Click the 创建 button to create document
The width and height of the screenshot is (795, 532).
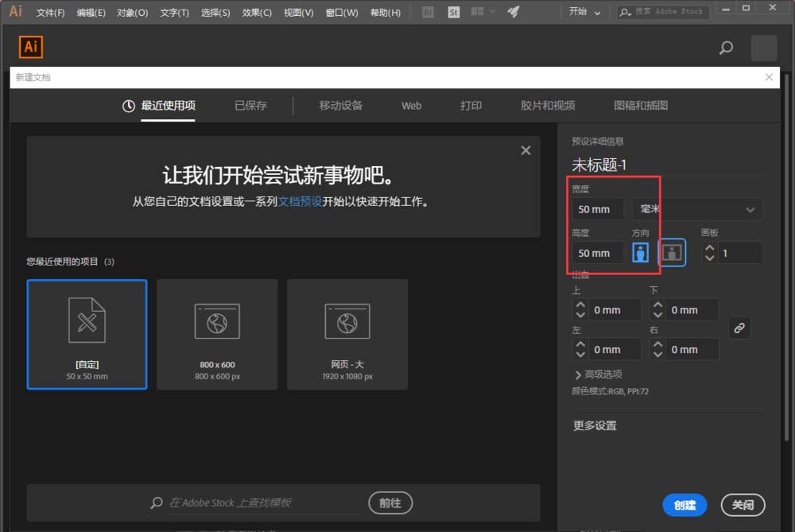684,505
